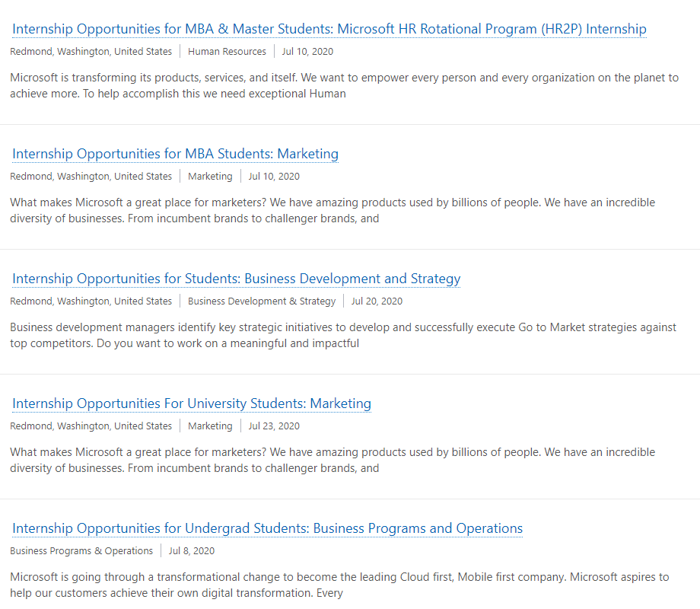
Task: Click the Business Development & Strategy category label
Action: coord(261,301)
